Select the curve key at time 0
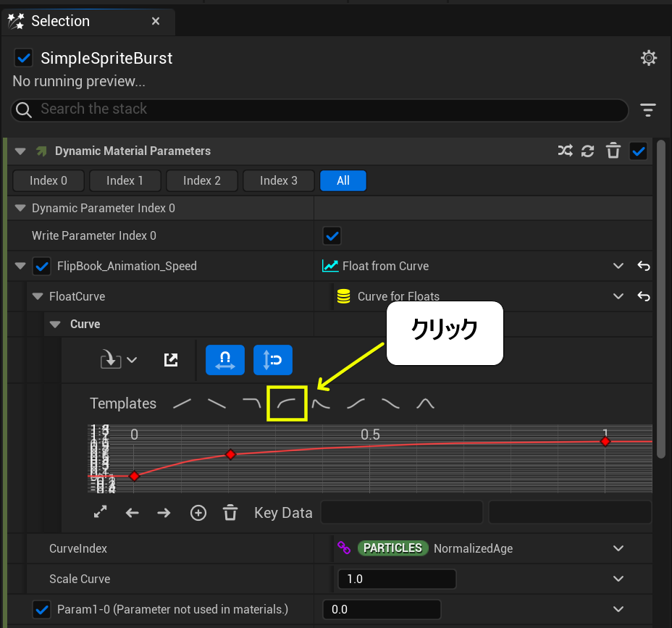This screenshot has height=628, width=672. click(134, 476)
